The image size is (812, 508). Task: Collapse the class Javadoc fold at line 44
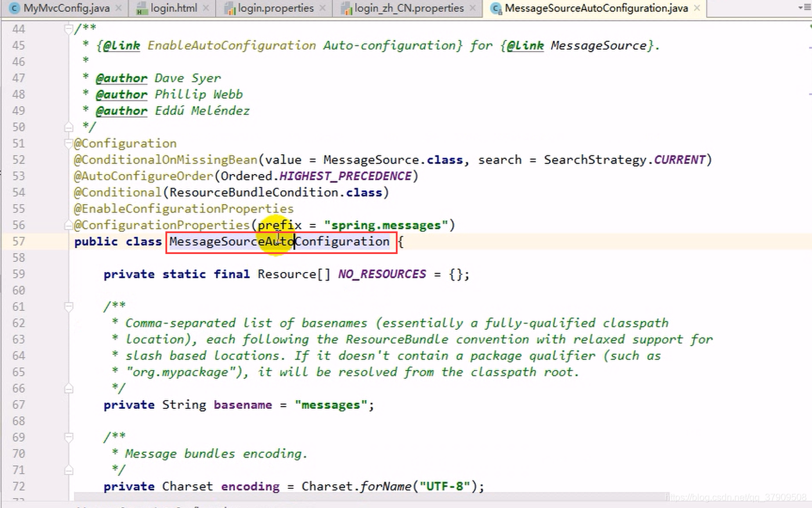[x=68, y=28]
